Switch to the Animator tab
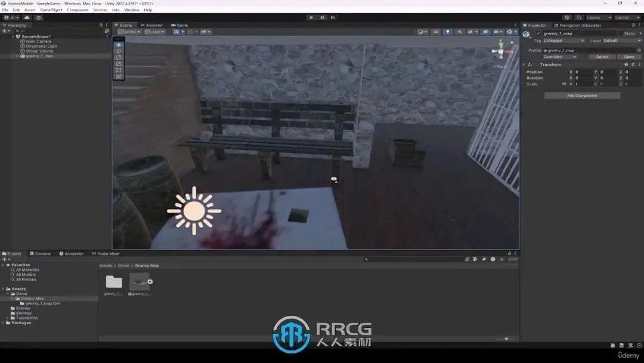644x363 pixels. [x=151, y=25]
